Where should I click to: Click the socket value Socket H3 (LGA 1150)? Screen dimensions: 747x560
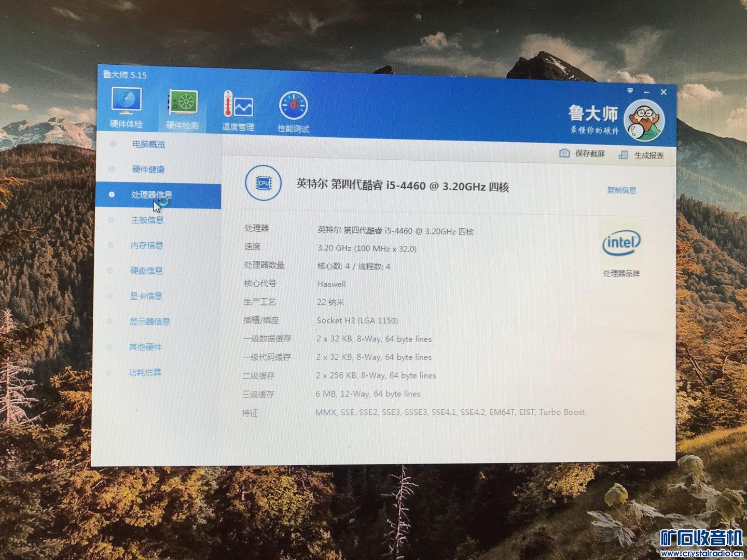pos(357,320)
